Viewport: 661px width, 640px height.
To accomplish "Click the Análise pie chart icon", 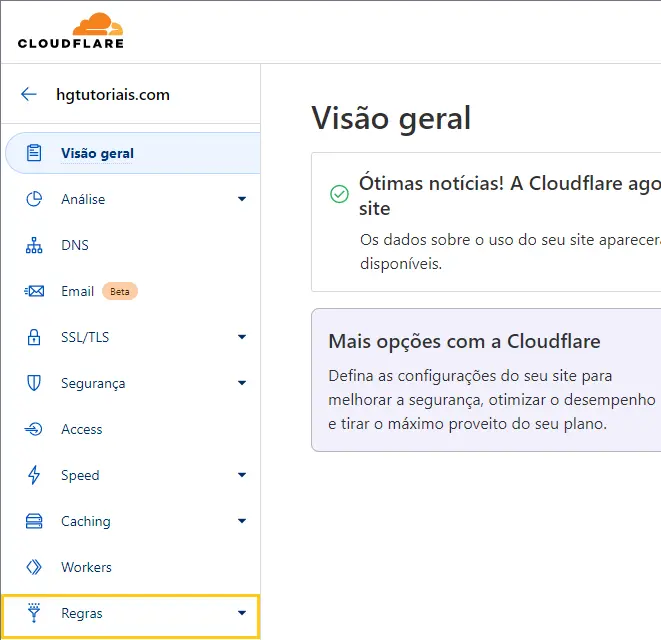I will tap(34, 199).
